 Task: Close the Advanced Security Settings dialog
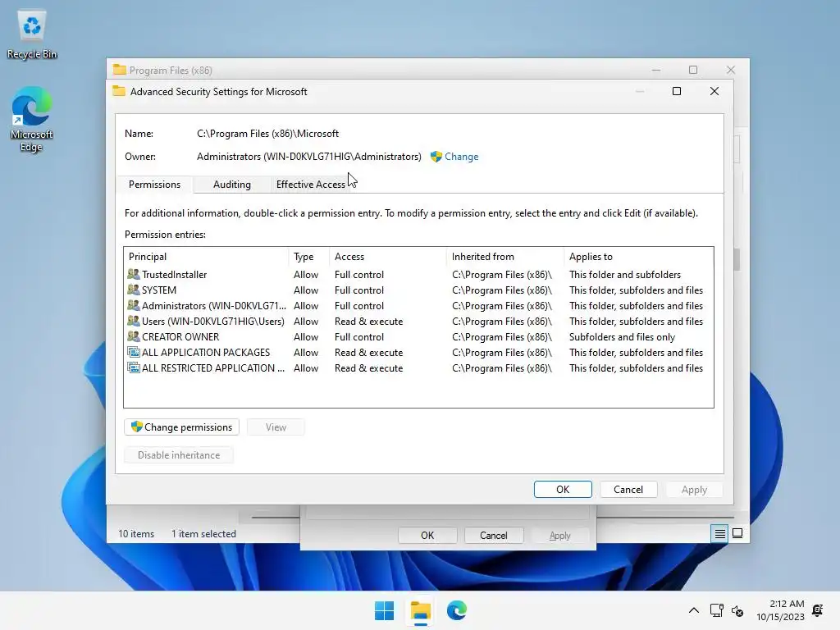coord(714,91)
